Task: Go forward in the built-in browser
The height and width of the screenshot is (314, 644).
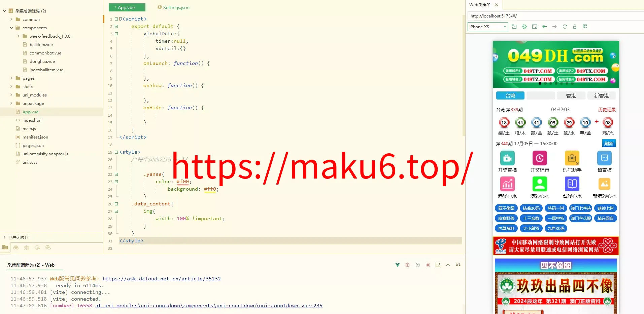Action: pyautogui.click(x=555, y=27)
